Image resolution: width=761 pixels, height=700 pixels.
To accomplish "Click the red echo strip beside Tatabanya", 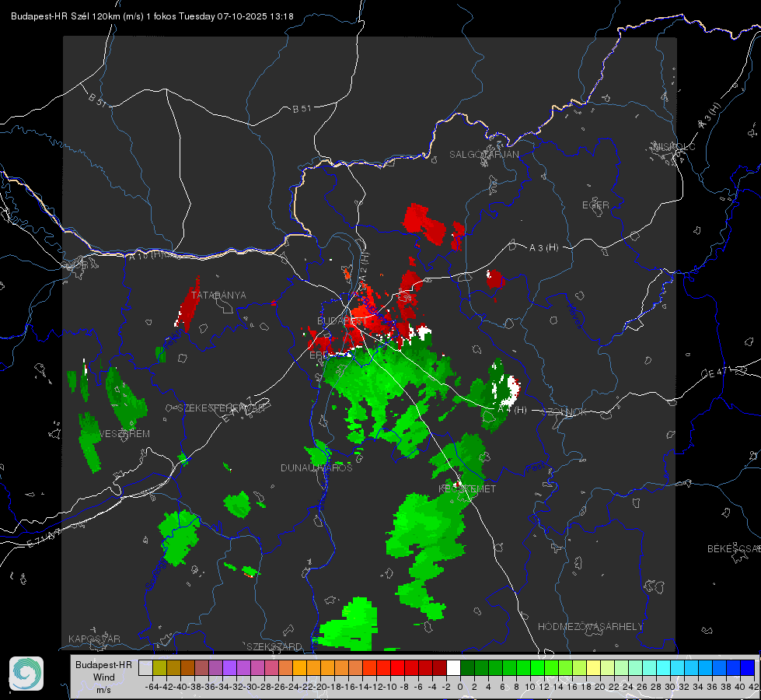I will pos(188,303).
